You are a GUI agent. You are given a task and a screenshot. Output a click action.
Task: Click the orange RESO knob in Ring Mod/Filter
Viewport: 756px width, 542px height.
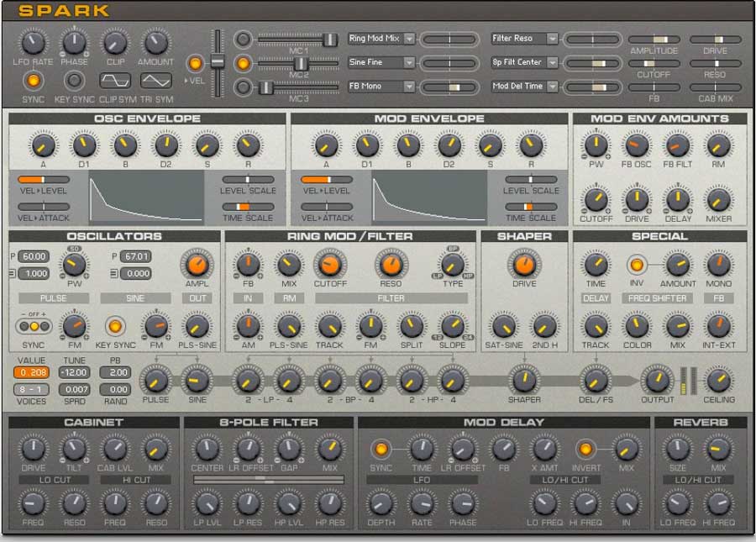[391, 265]
